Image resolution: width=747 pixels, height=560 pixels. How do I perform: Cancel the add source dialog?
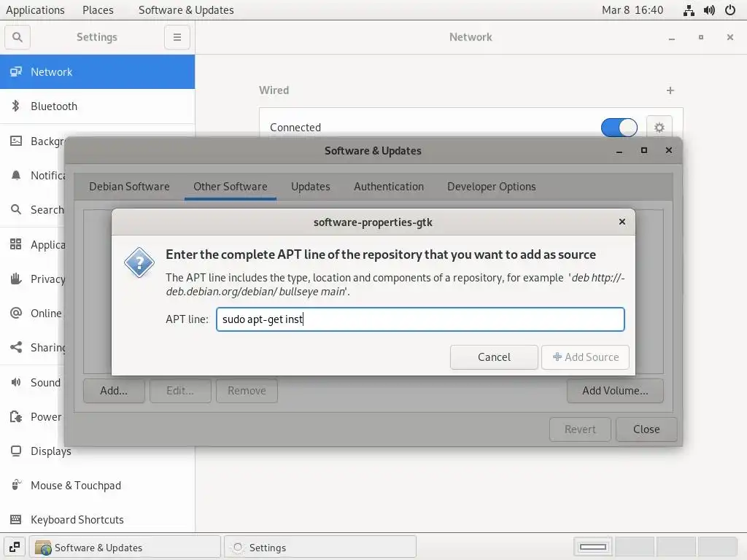coord(494,357)
